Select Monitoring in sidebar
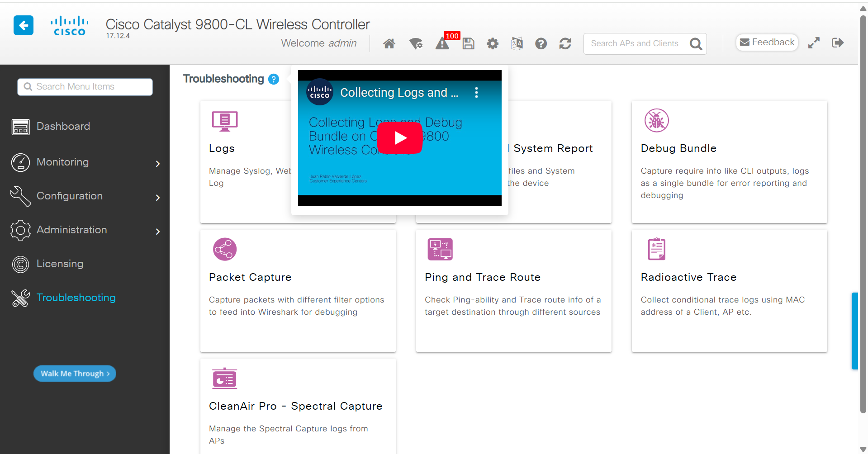The width and height of the screenshot is (868, 454). (x=62, y=162)
